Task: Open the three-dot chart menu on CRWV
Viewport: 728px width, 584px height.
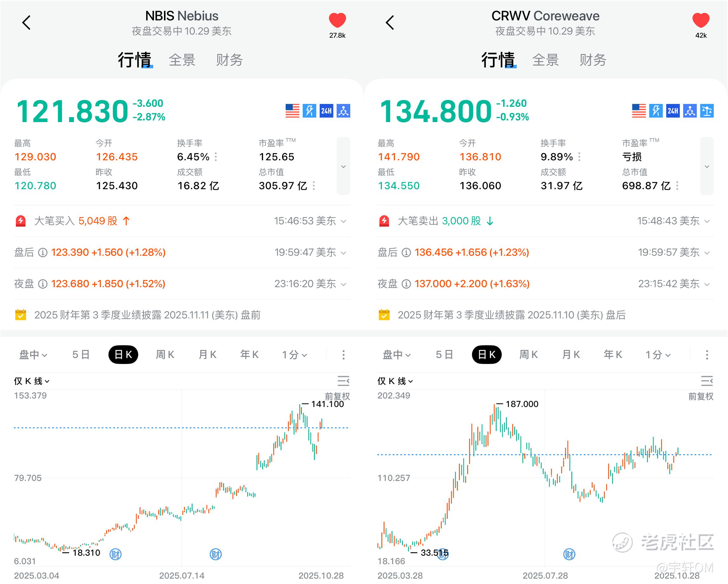Action: point(707,355)
